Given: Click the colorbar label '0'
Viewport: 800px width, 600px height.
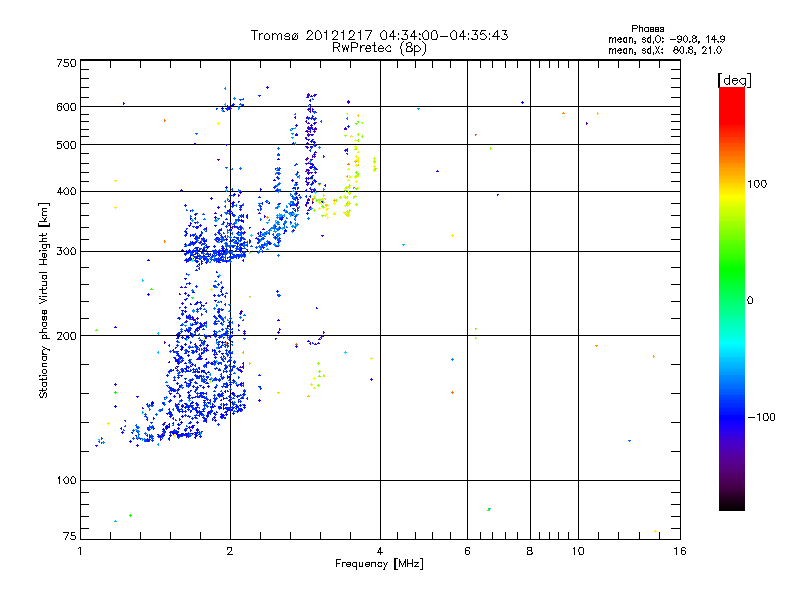Looking at the screenshot, I should click(750, 301).
